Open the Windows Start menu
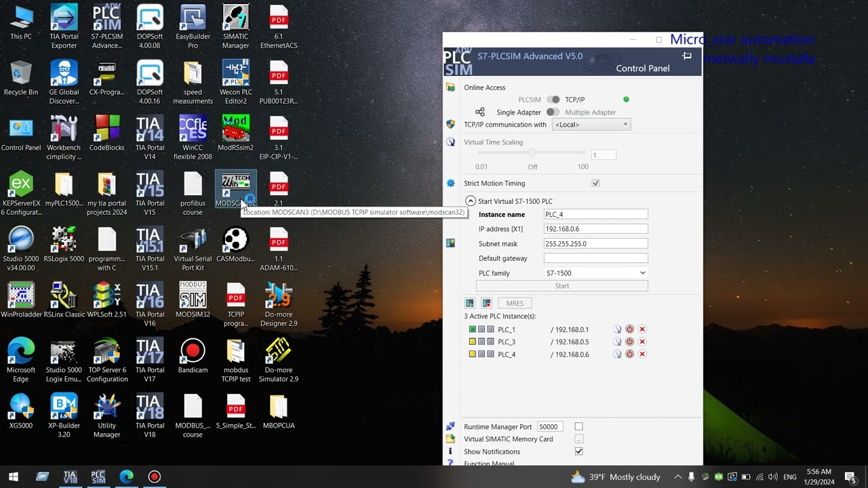The image size is (868, 488). click(14, 476)
